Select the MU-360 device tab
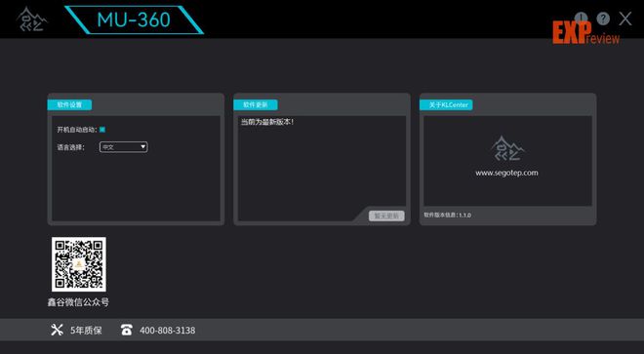Image resolution: width=644 pixels, height=354 pixels. point(134,20)
